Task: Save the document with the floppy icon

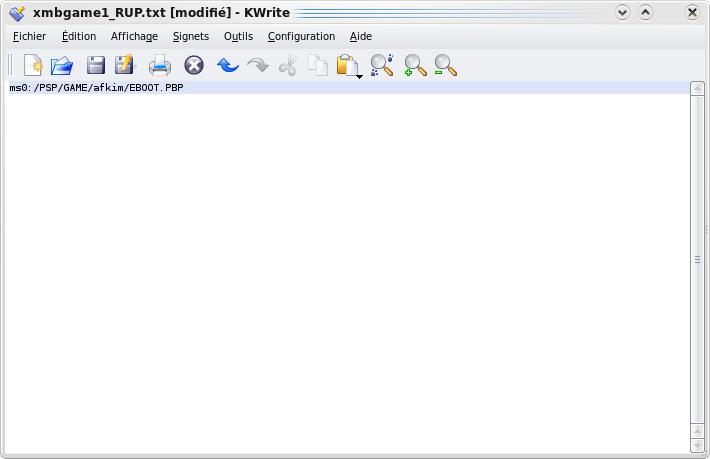Action: (96, 66)
